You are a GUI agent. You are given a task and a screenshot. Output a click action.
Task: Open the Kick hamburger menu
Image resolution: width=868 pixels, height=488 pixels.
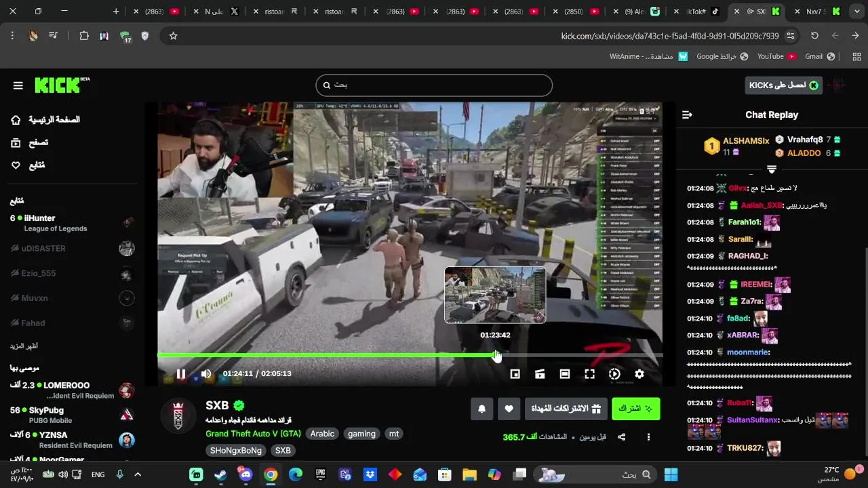coord(18,85)
